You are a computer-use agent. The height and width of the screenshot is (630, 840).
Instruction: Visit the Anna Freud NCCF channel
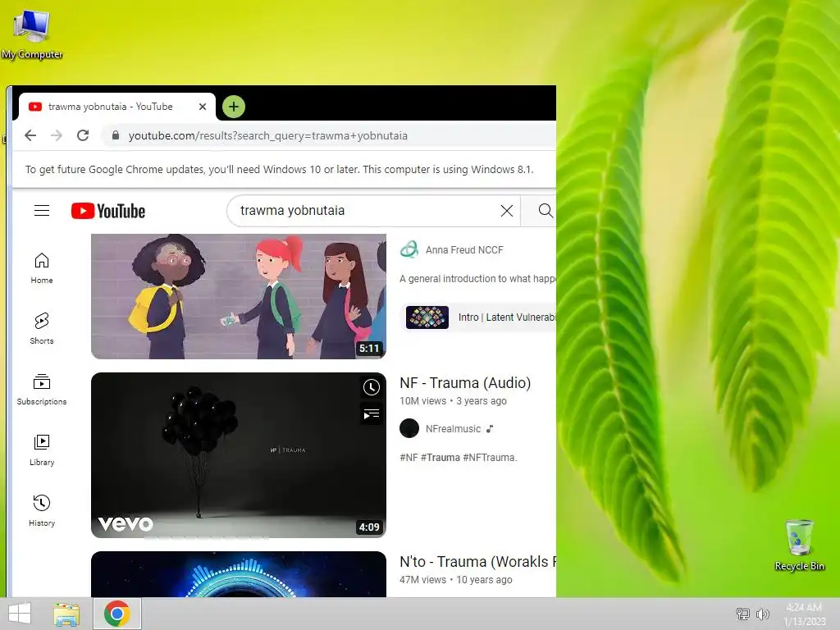point(464,249)
